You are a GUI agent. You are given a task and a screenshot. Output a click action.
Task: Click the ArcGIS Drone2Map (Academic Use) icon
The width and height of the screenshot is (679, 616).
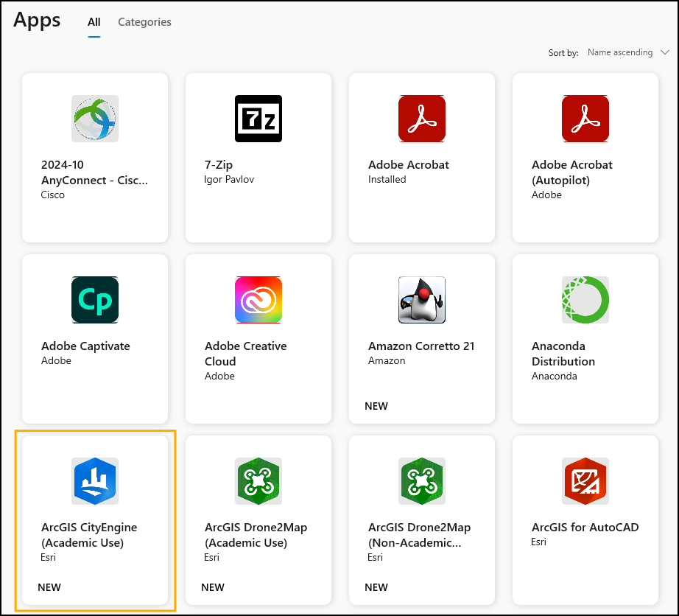[258, 481]
